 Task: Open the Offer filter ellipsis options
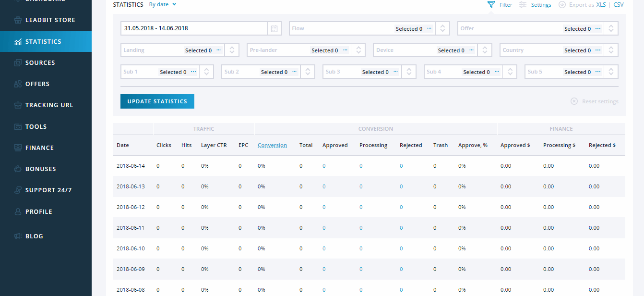point(598,29)
